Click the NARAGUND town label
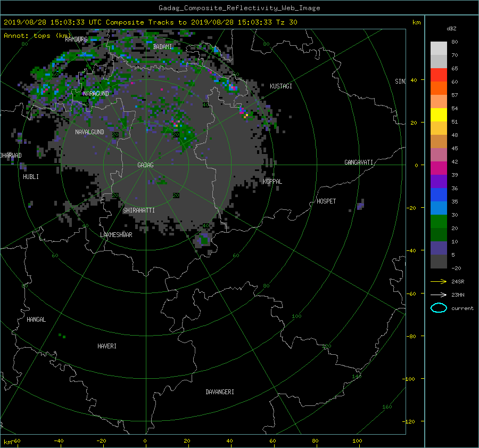The height and width of the screenshot is (448, 479). [96, 94]
